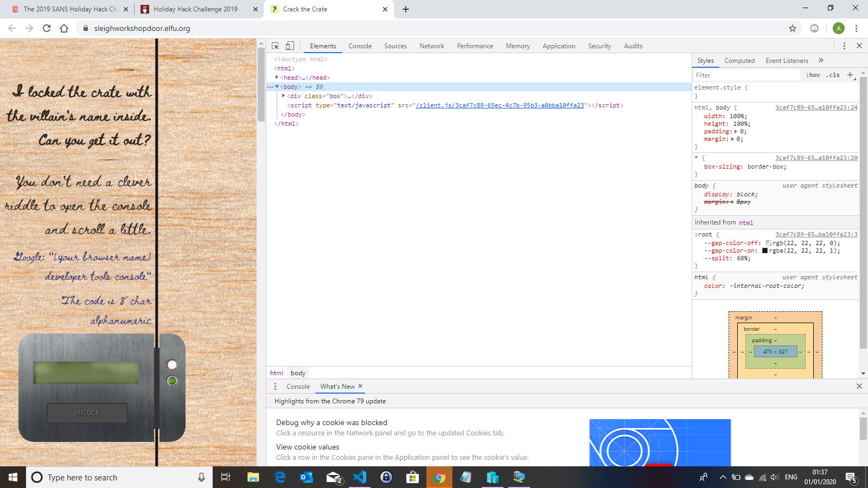
Task: Open the Event Listeners tab
Action: pos(787,61)
